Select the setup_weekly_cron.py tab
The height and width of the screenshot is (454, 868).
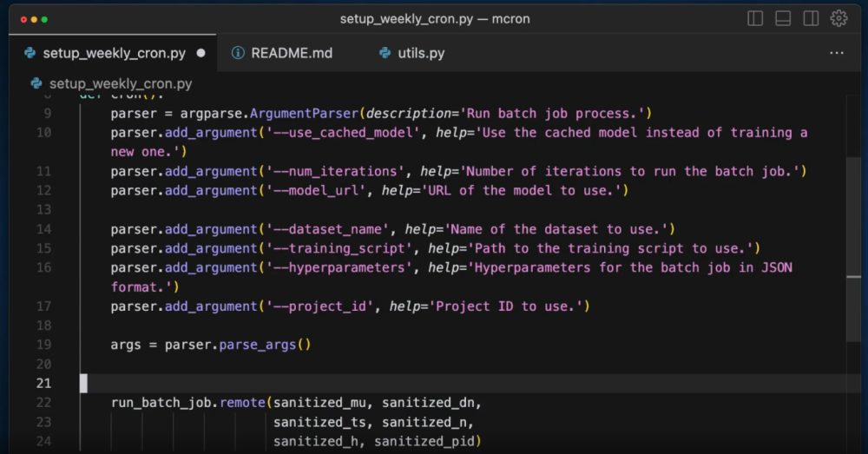114,53
